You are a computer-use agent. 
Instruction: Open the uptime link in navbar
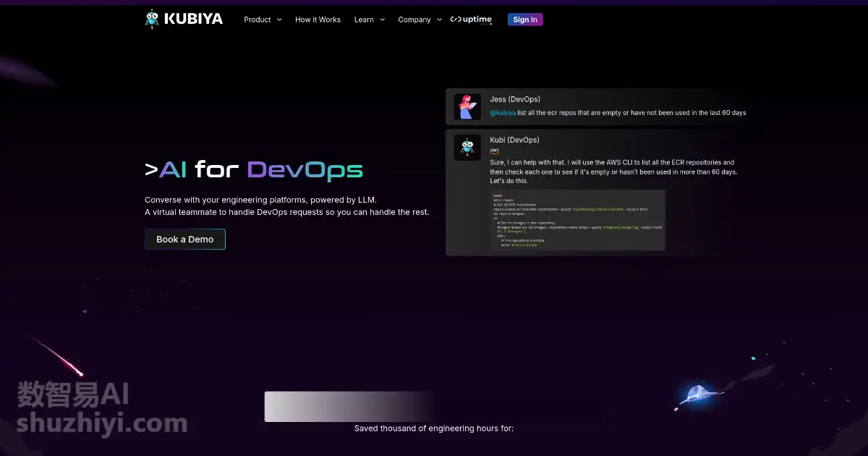[471, 20]
